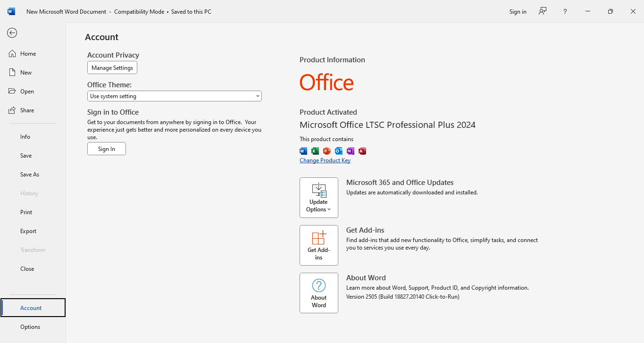Click the Access icon under This product contains
Image resolution: width=644 pixels, height=343 pixels.
click(x=362, y=151)
